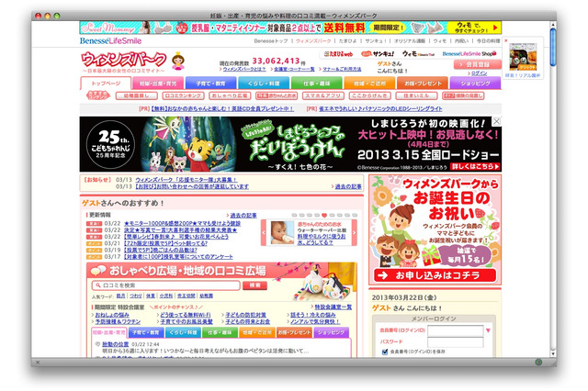Open the 過去の記事 link beside 更新情報
This screenshot has width=588, height=391.
tap(243, 216)
